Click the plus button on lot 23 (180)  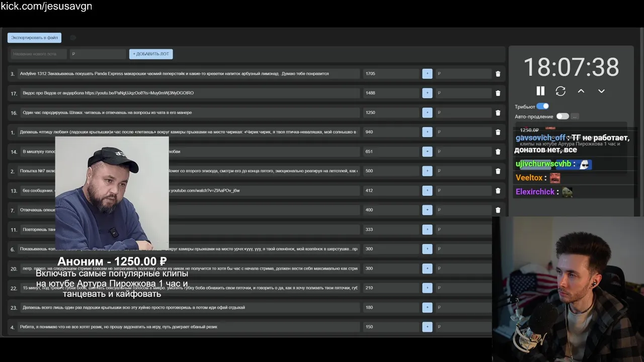[x=427, y=307]
